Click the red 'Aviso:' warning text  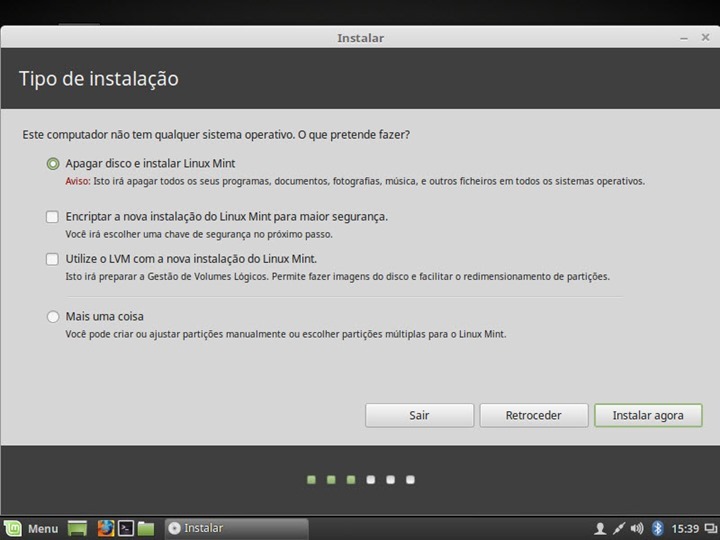[78, 181]
